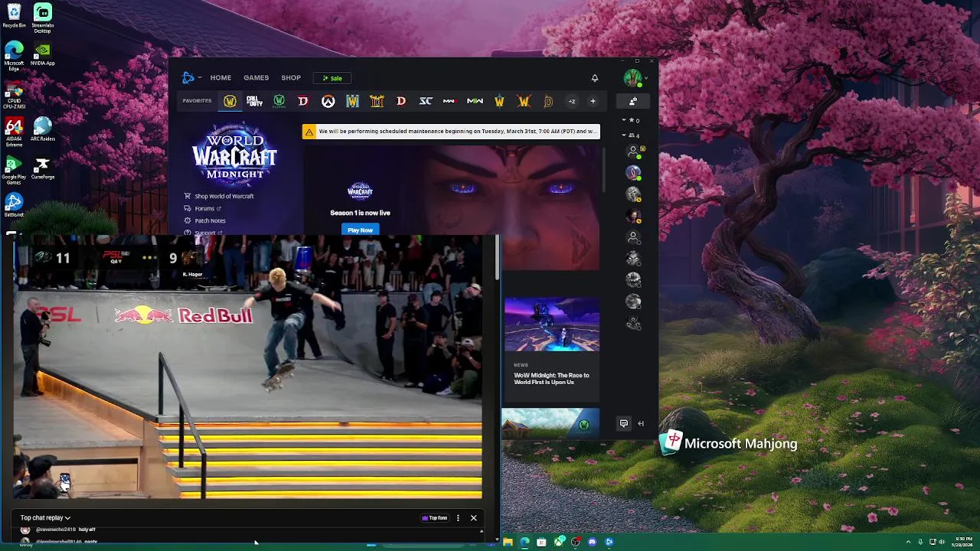This screenshot has height=551, width=980.
Task: Show the +2 more favorite games
Action: point(571,101)
